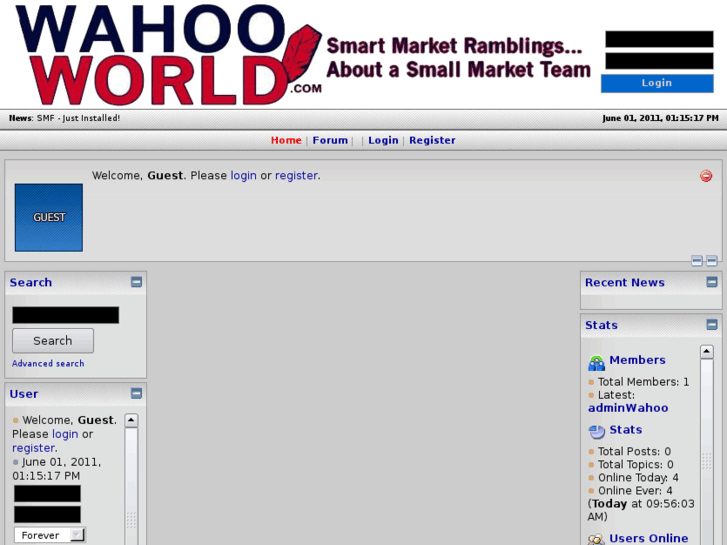The width and height of the screenshot is (727, 545).
Task: Focus the User block username field
Action: (x=47, y=494)
